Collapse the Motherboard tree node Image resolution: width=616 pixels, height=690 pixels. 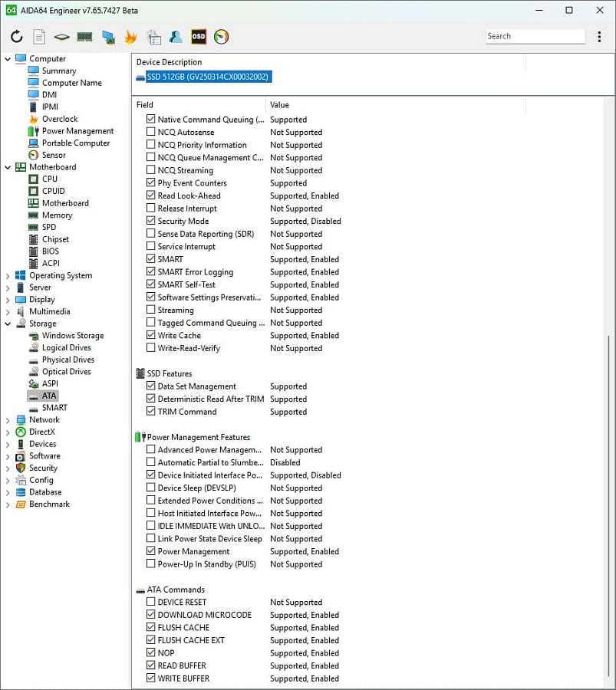(8, 167)
